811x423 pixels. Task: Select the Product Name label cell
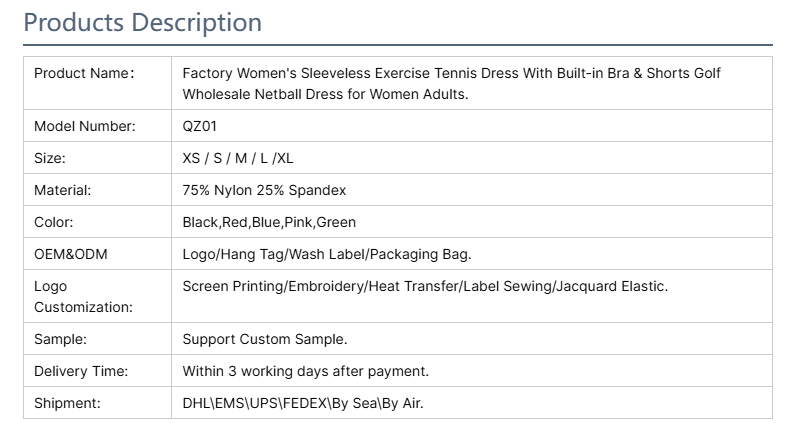(97, 83)
